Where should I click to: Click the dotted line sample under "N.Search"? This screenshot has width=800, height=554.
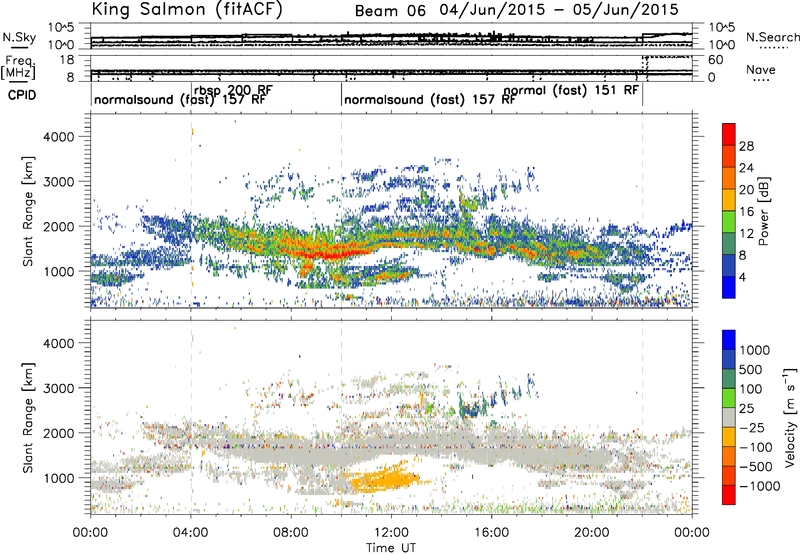pyautogui.click(x=772, y=48)
